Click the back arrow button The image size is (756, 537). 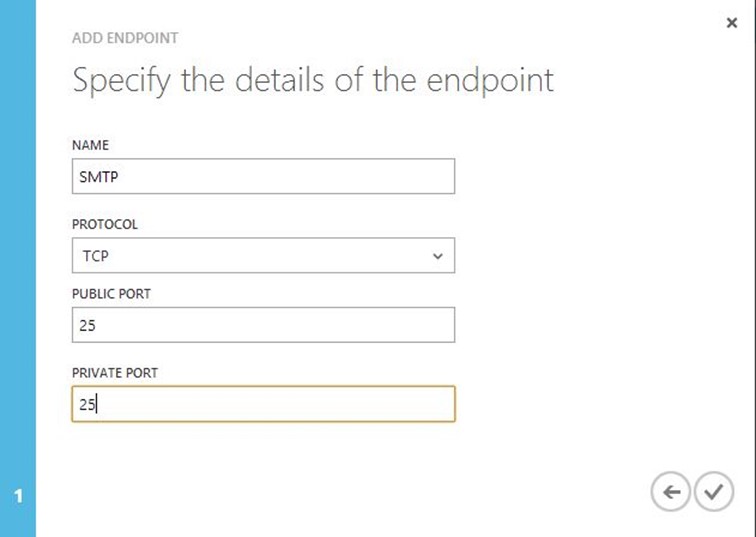(671, 492)
